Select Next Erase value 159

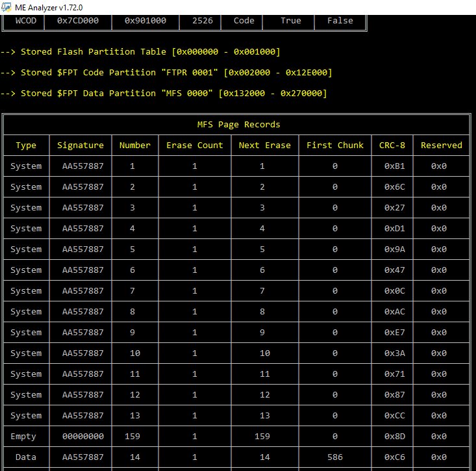pyautogui.click(x=262, y=437)
